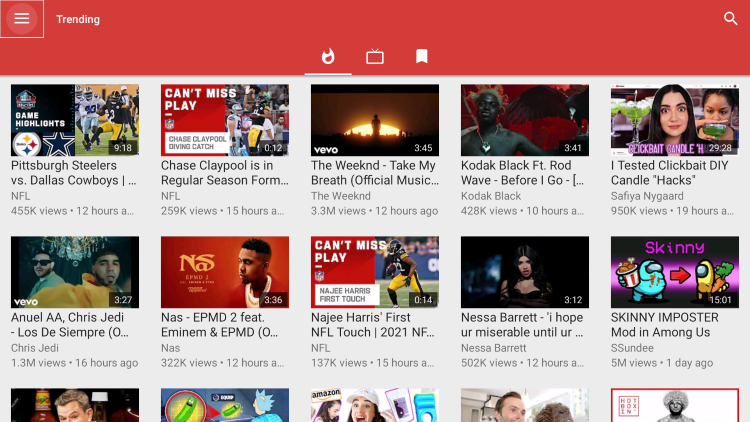Click channel name 'Kodak Black'
The image size is (750, 422).
491,196
